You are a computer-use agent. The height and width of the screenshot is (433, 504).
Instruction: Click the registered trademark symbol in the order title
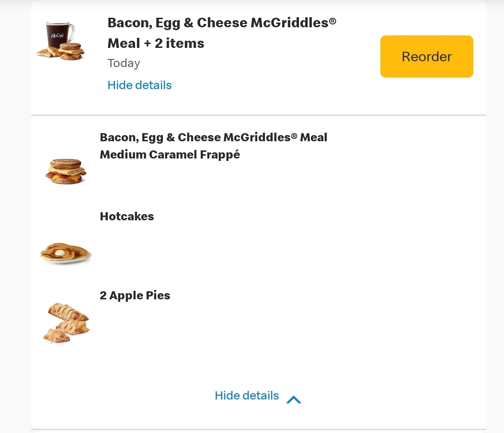click(332, 21)
